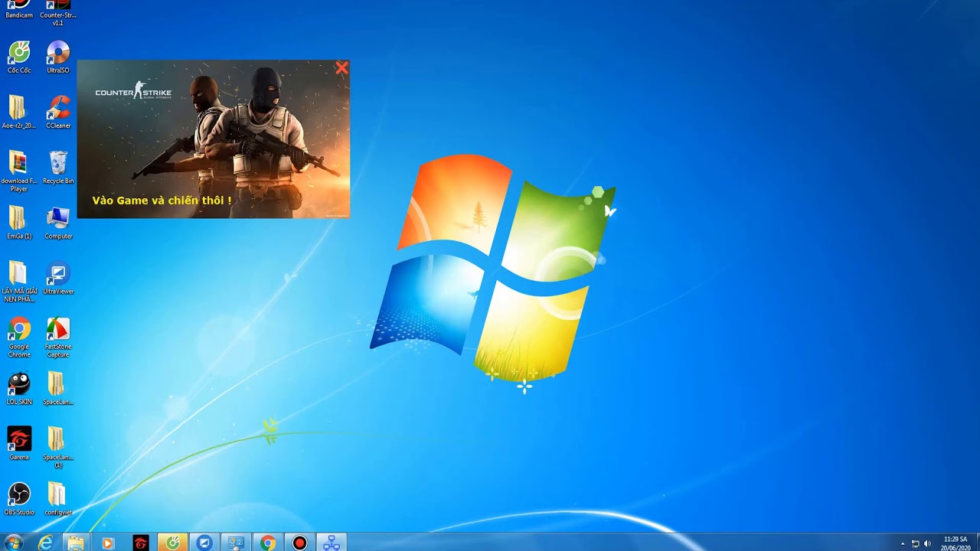Screen dimensions: 980x551
Task: Click the Windows Start button
Action: coord(13,543)
